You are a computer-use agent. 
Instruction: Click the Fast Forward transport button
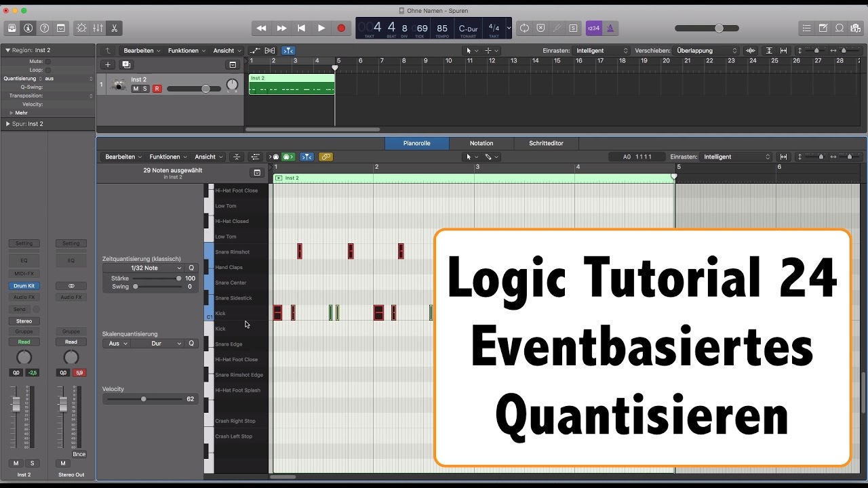coord(281,28)
